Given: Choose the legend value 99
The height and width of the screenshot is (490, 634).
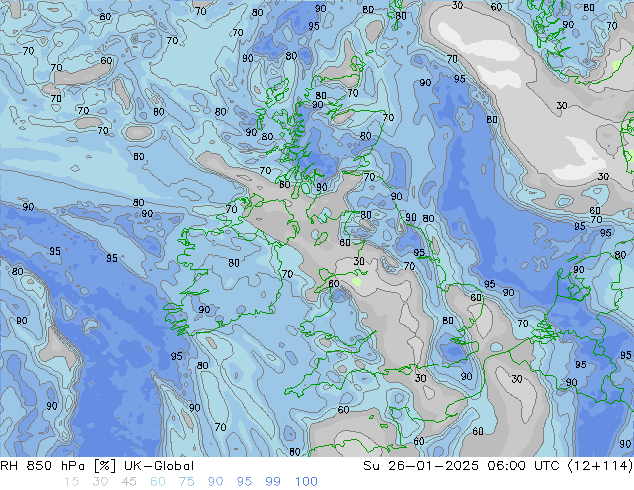Looking at the screenshot, I should point(273,482).
